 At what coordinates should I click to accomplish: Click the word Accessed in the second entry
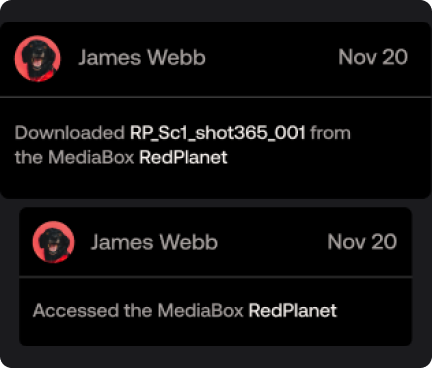(76, 311)
